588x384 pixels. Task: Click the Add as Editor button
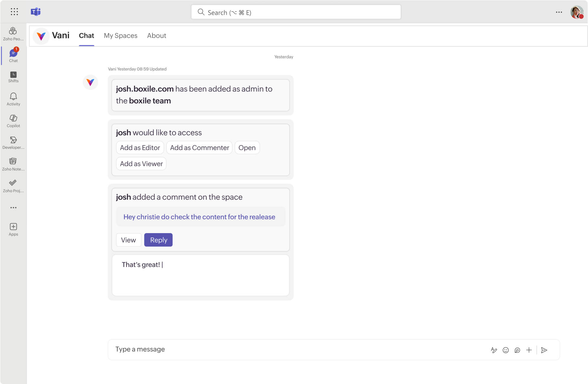140,148
